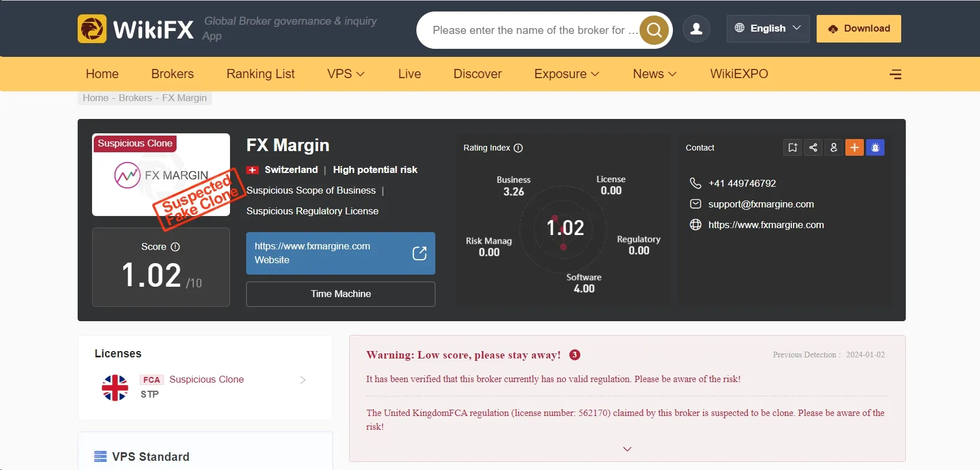This screenshot has height=470, width=980.
Task: Click the website link in Contact panel
Action: [x=766, y=225]
